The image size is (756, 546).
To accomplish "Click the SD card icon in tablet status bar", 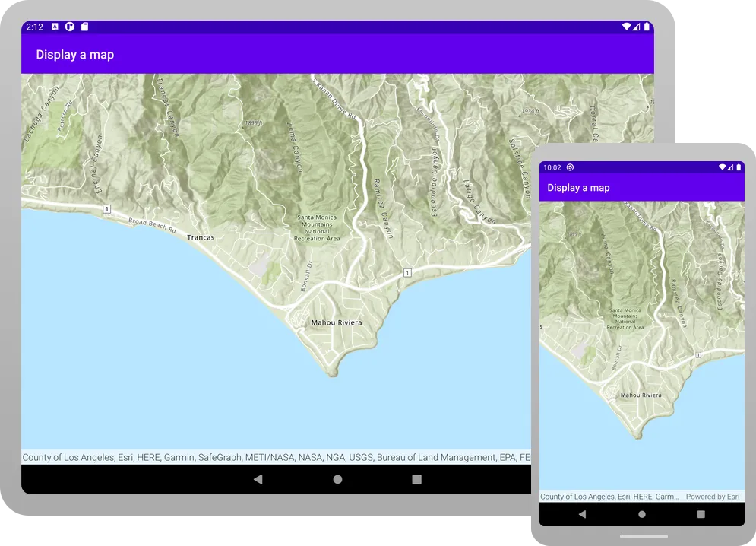I will pos(84,27).
